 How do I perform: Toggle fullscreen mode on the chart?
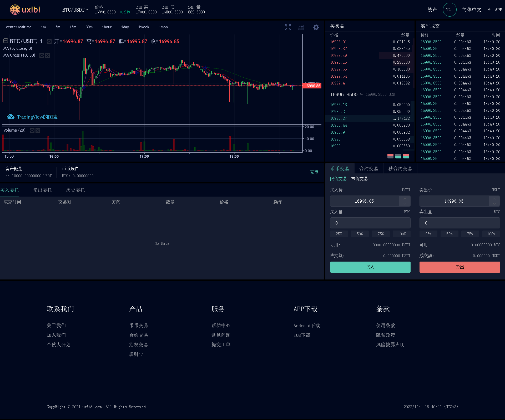point(287,27)
